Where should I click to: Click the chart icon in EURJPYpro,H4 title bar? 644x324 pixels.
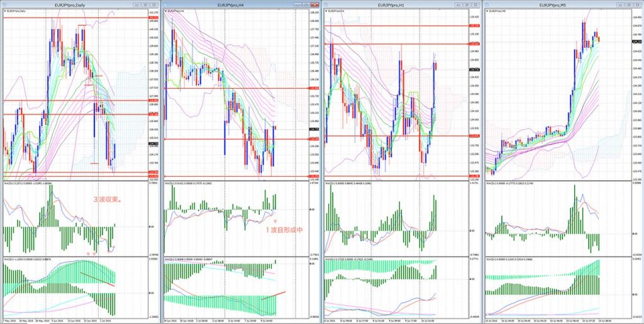165,4
